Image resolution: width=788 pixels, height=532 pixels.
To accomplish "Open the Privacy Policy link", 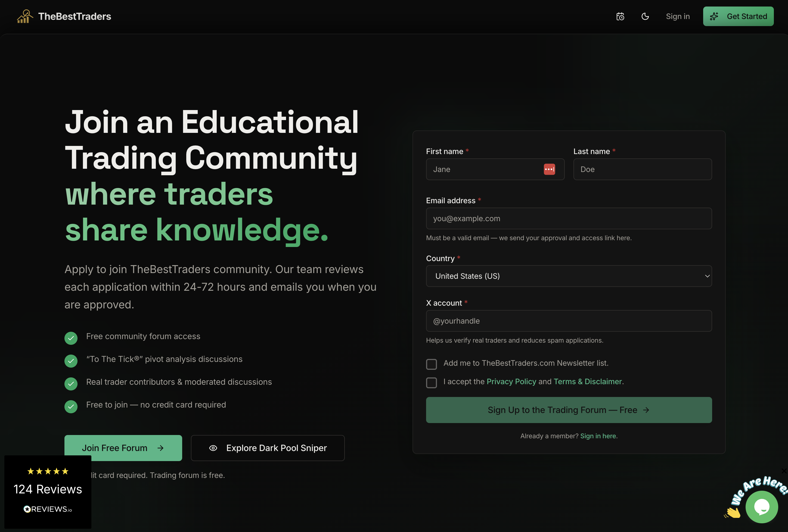I will point(511,381).
